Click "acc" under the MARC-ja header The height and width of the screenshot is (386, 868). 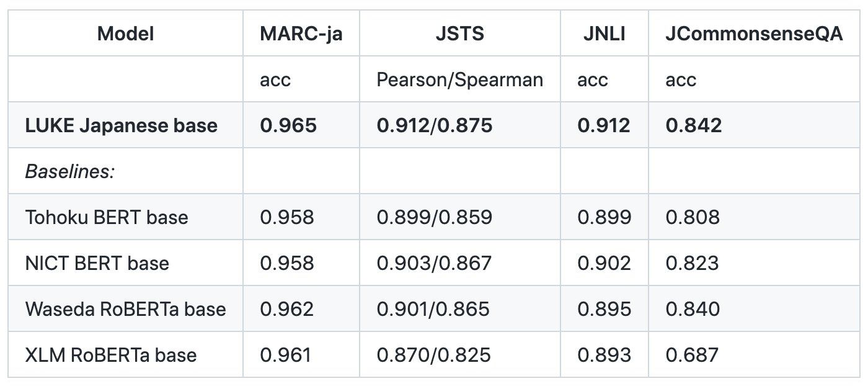pyautogui.click(x=275, y=79)
